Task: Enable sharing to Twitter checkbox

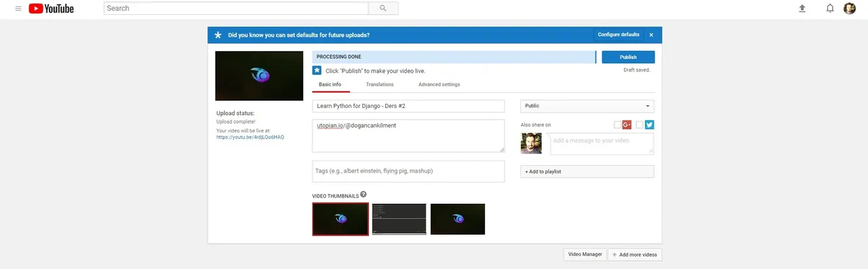Action: (639, 124)
